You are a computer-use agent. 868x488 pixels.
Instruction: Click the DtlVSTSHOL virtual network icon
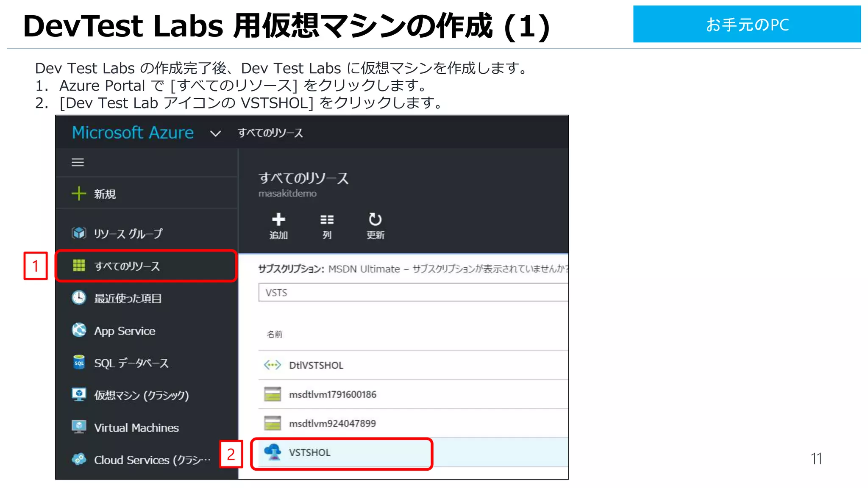pos(273,365)
